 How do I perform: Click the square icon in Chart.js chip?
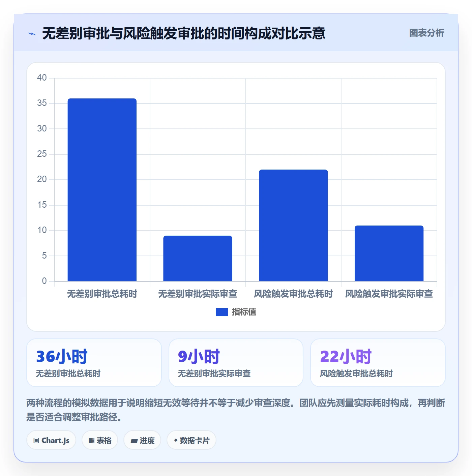click(x=36, y=441)
